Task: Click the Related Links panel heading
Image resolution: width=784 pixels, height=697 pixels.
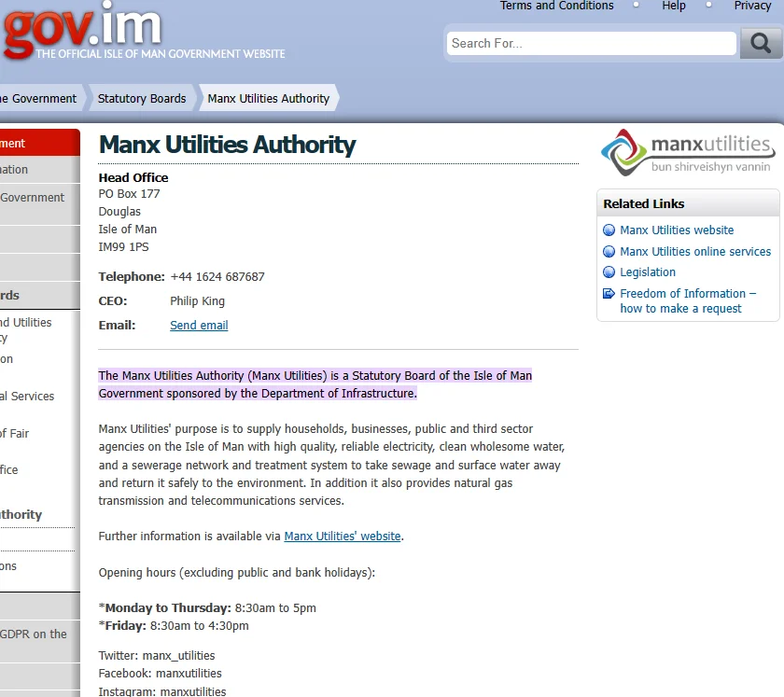Action: coord(643,203)
